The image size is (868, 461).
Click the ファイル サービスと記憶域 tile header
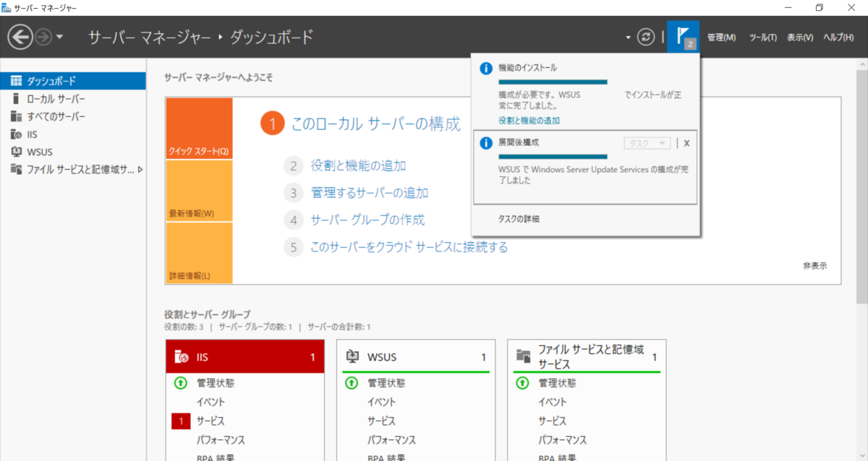point(587,356)
